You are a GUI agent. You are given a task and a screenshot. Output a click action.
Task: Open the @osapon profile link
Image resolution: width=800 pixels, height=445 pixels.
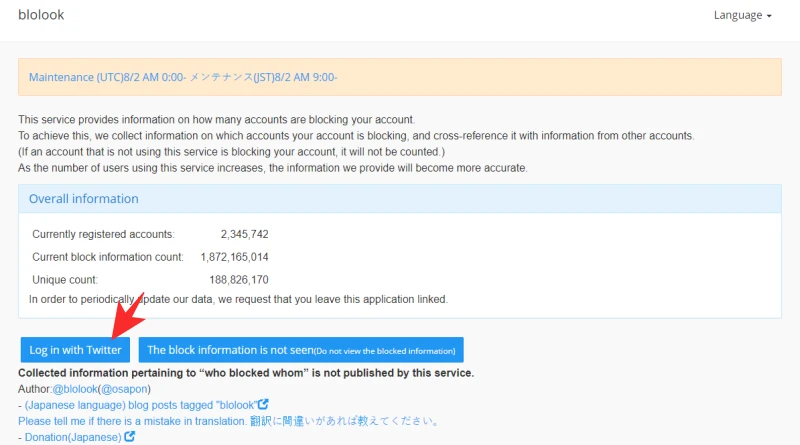tap(124, 389)
